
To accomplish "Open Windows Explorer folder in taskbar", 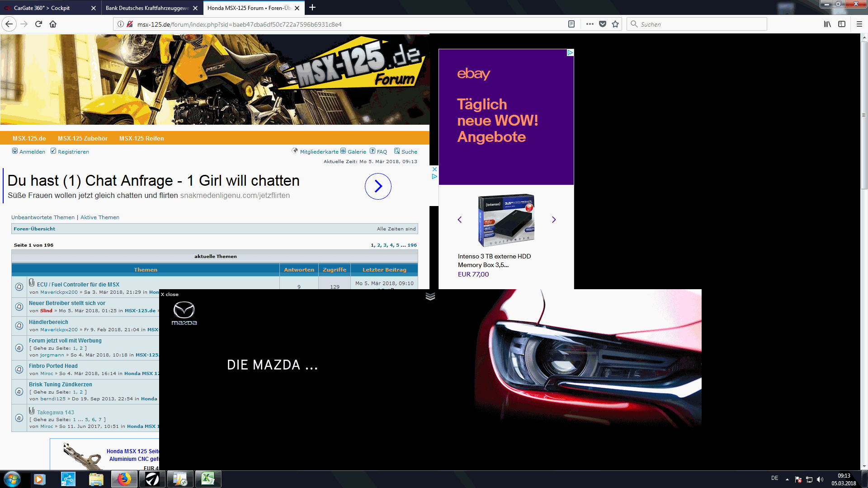I will [x=96, y=479].
